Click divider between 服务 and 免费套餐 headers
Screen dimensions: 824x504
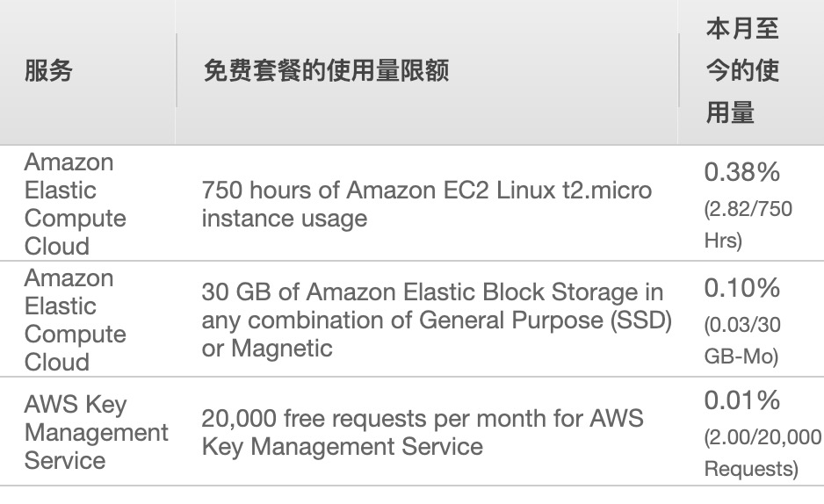point(176,70)
